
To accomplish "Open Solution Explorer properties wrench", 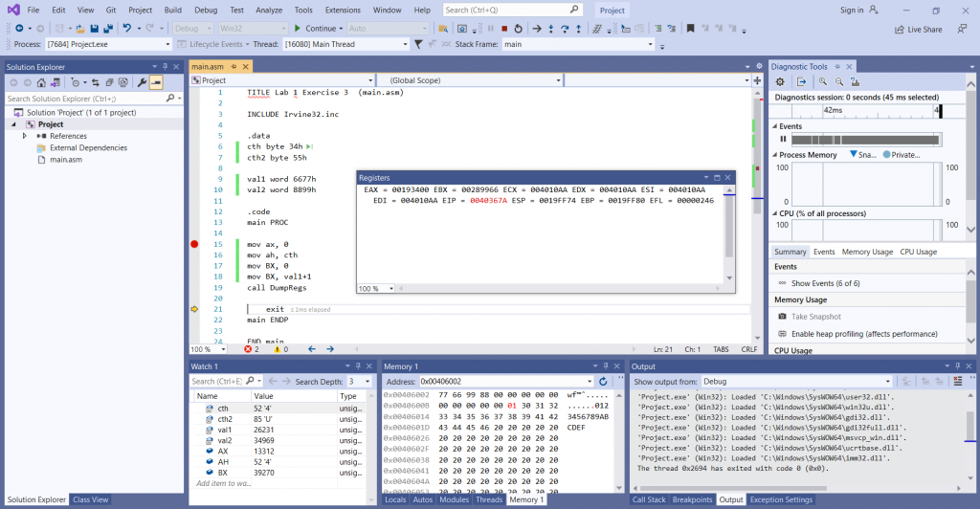I will coord(142,82).
